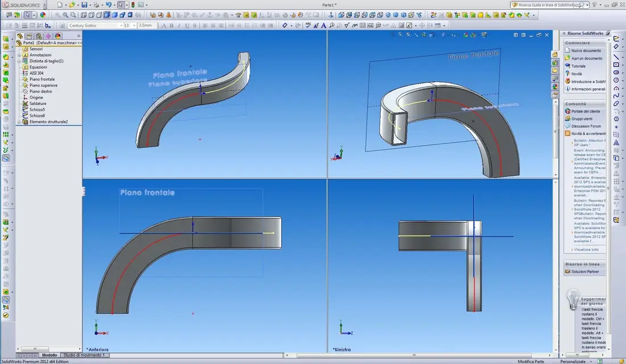This screenshot has width=626, height=364.
Task: Click the Apri un documento link
Action: [x=587, y=58]
